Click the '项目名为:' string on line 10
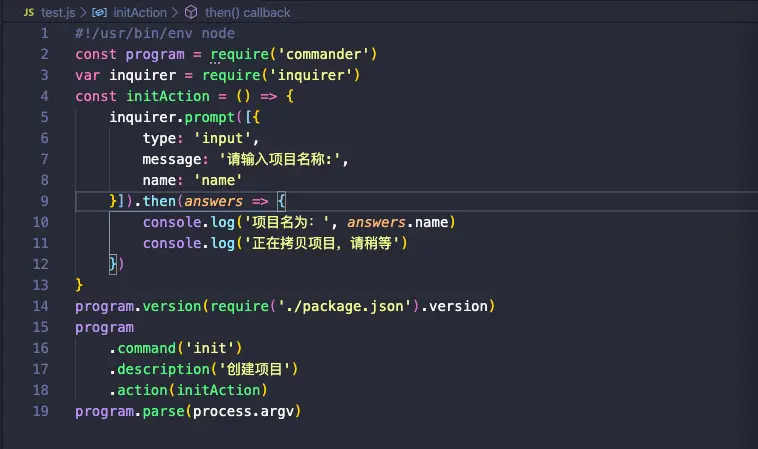This screenshot has width=758, height=449. [287, 222]
